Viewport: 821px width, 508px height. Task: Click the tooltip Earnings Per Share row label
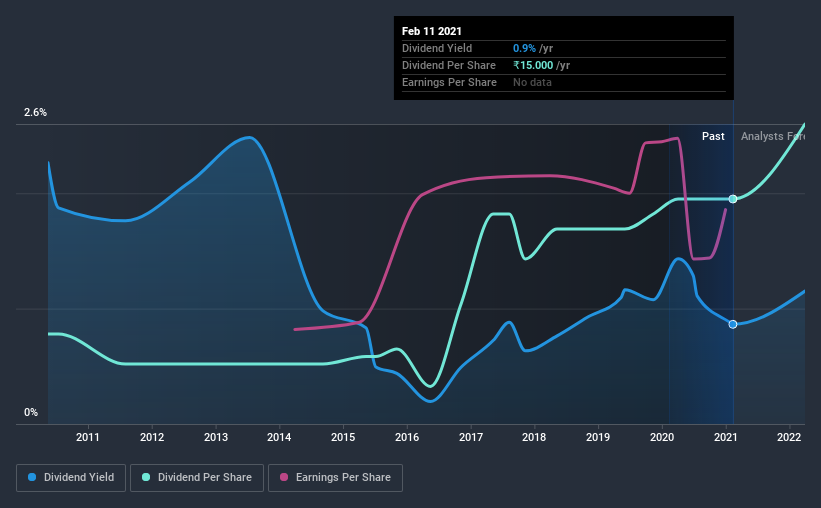coord(449,82)
